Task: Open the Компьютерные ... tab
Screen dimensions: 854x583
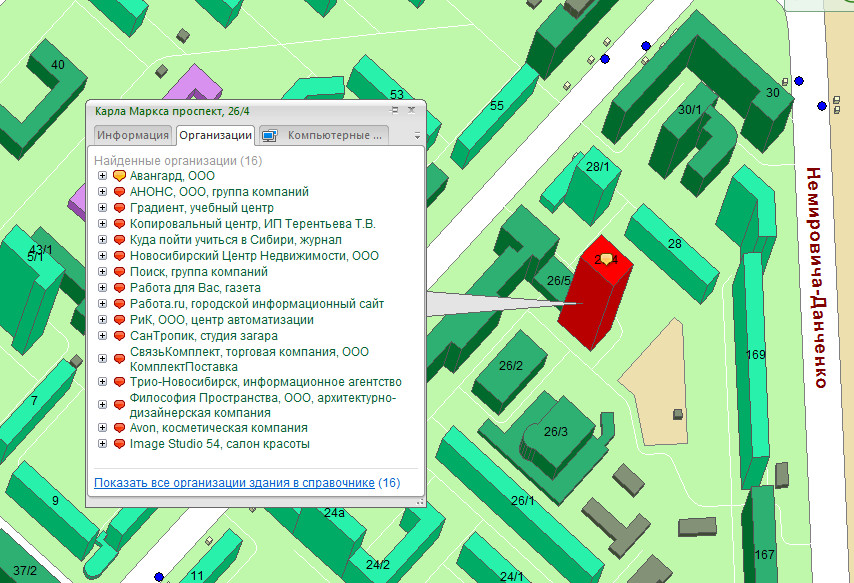Action: (x=324, y=135)
